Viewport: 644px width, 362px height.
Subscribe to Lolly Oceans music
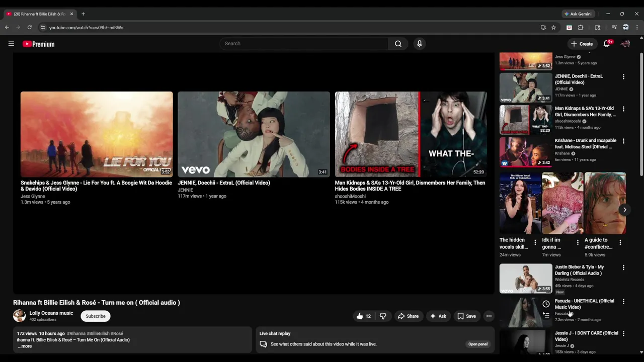click(96, 316)
